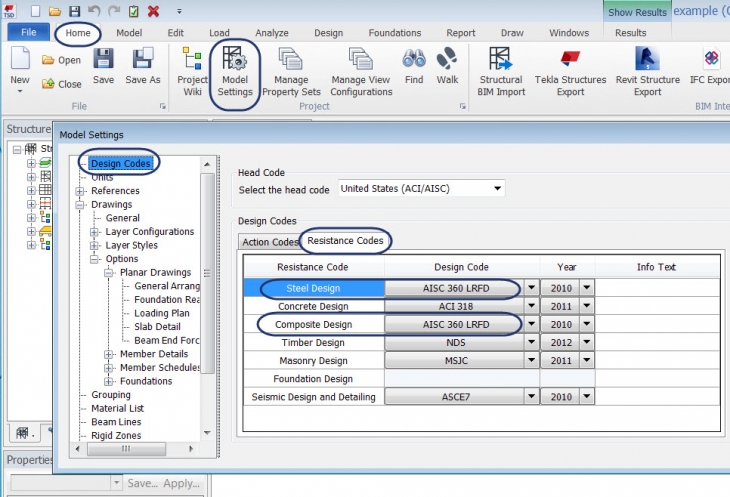Expand the References tree node
Screen dimensions: 730x497
click(x=80, y=191)
